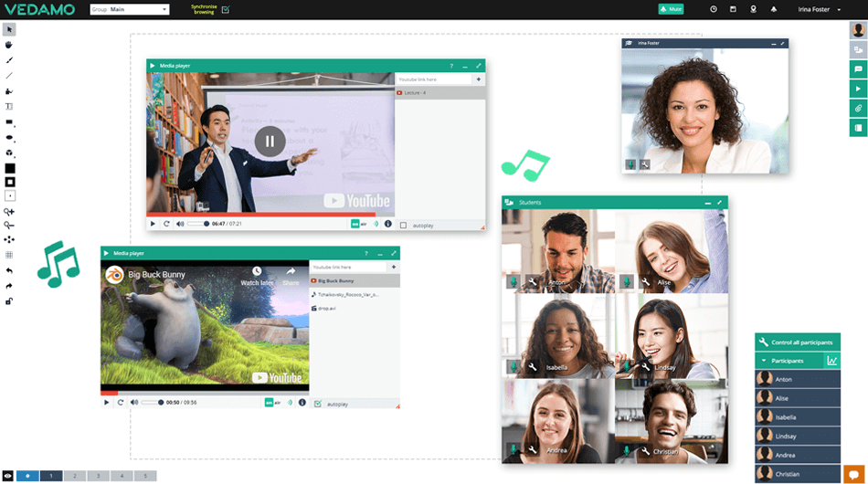Screen dimensions: 868x484
Task: Click the wrench icon on Irina Foster's video
Action: [644, 164]
